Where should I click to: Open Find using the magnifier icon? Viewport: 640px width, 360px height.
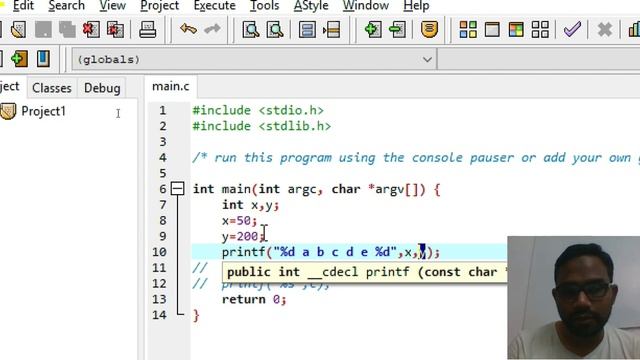(x=251, y=29)
